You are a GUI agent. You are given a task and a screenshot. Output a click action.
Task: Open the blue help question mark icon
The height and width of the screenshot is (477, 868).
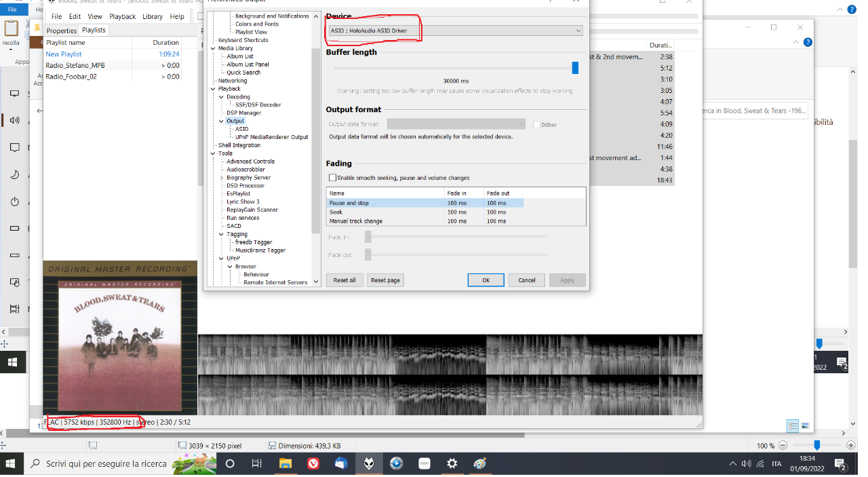808,41
